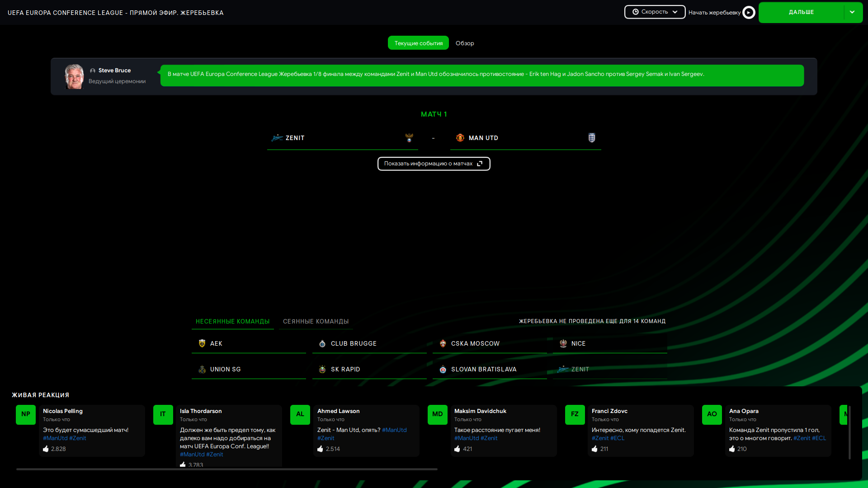Open #ManUtd hashtag in Nicolas Pelling's post
Screen dimensions: 868x488
(x=55, y=438)
